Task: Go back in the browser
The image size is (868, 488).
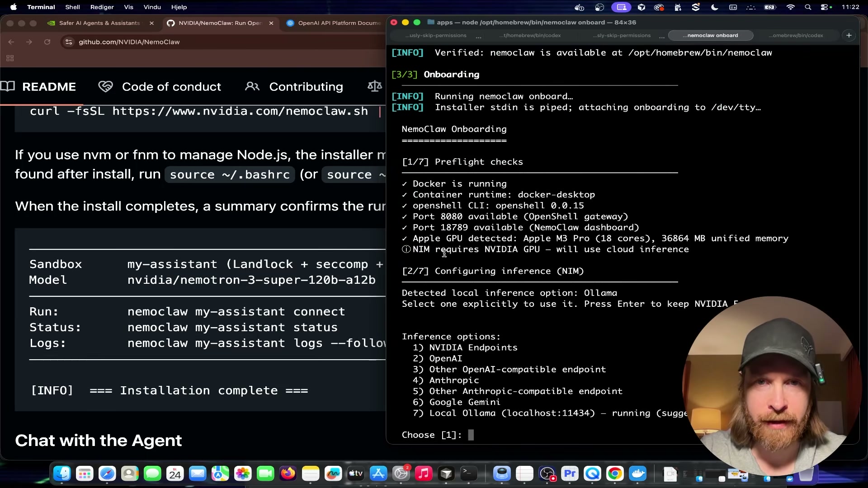Action: click(11, 42)
